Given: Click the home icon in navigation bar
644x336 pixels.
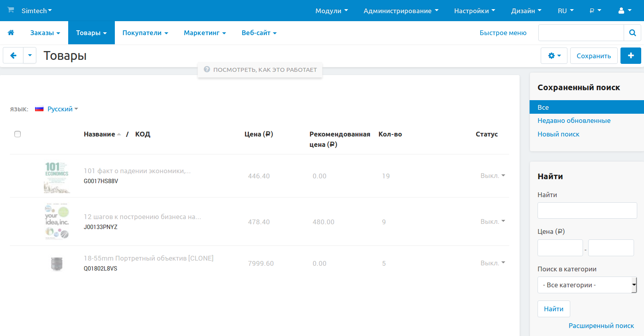Looking at the screenshot, I should point(11,33).
